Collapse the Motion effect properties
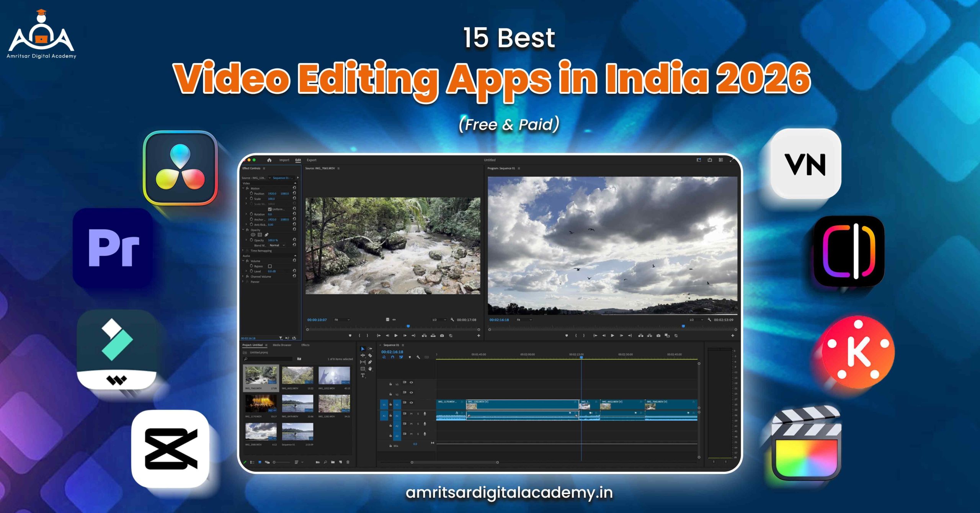The width and height of the screenshot is (980, 513). coord(243,188)
